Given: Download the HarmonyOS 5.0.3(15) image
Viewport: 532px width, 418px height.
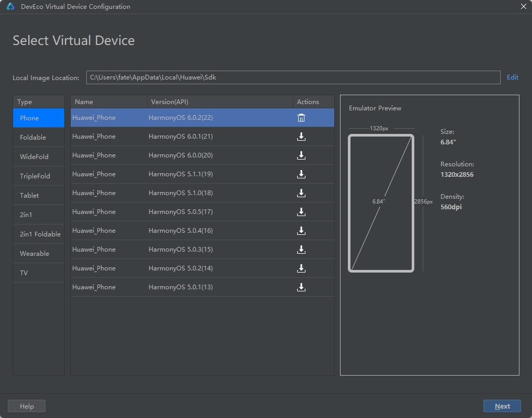Looking at the screenshot, I should coord(301,250).
